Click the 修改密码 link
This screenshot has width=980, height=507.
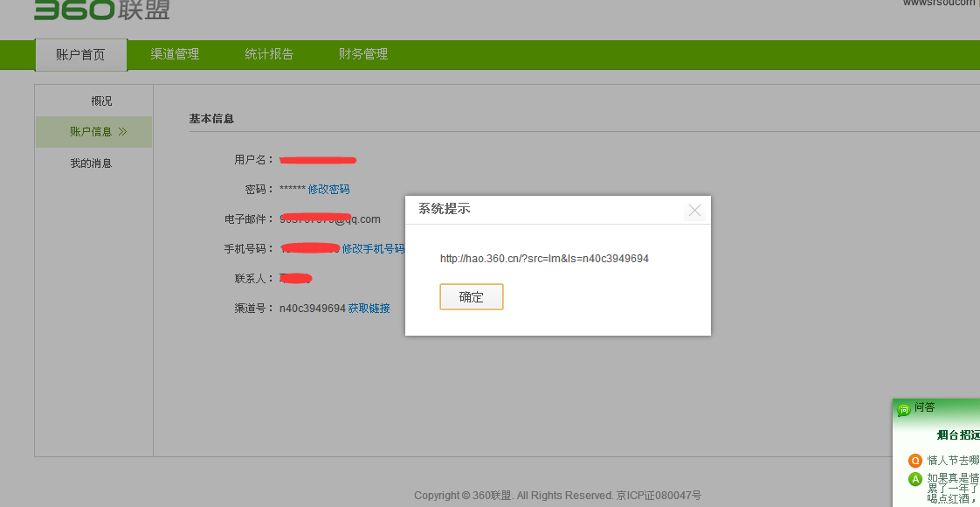pos(328,190)
